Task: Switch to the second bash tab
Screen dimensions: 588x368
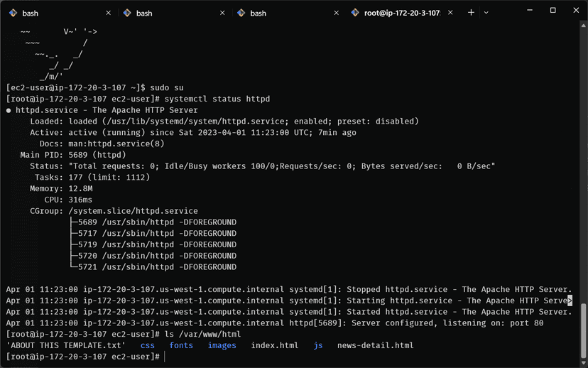Action: coord(174,13)
